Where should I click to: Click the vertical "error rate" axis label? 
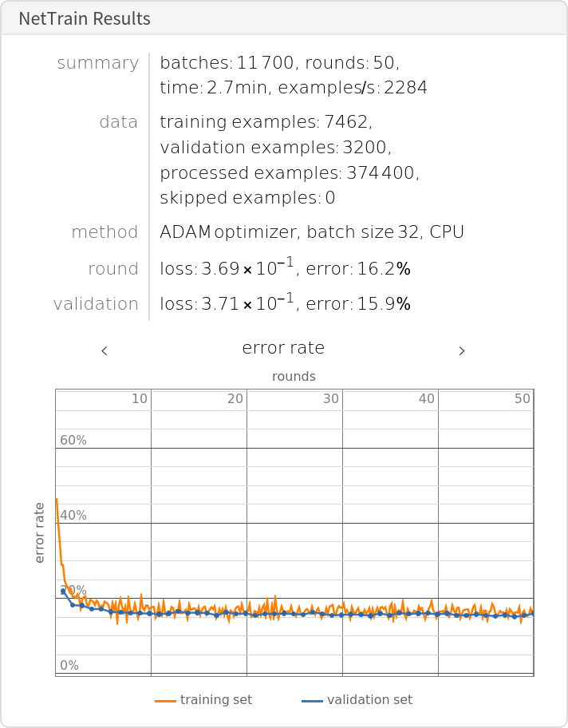pyautogui.click(x=40, y=532)
